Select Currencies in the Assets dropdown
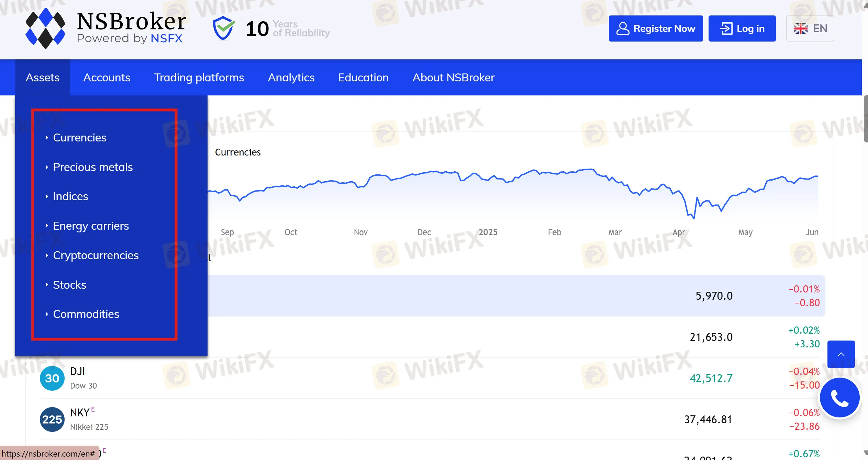 (80, 138)
